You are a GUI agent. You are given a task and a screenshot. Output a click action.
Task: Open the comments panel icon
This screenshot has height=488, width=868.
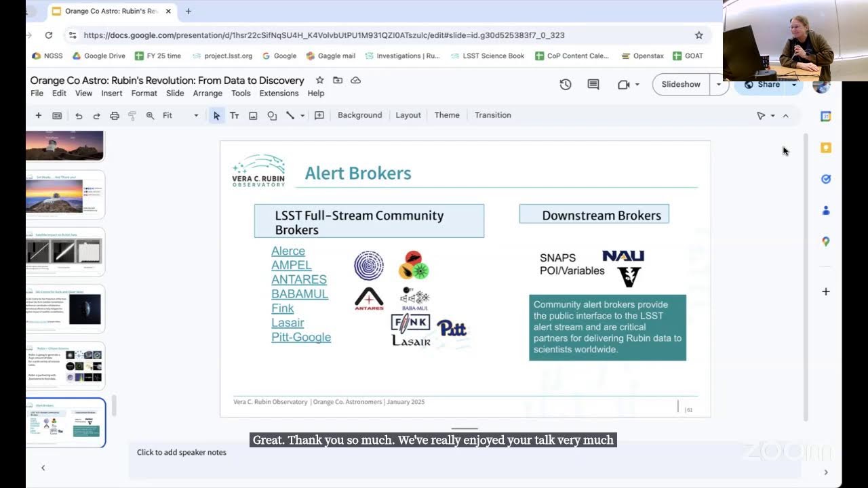pyautogui.click(x=593, y=85)
